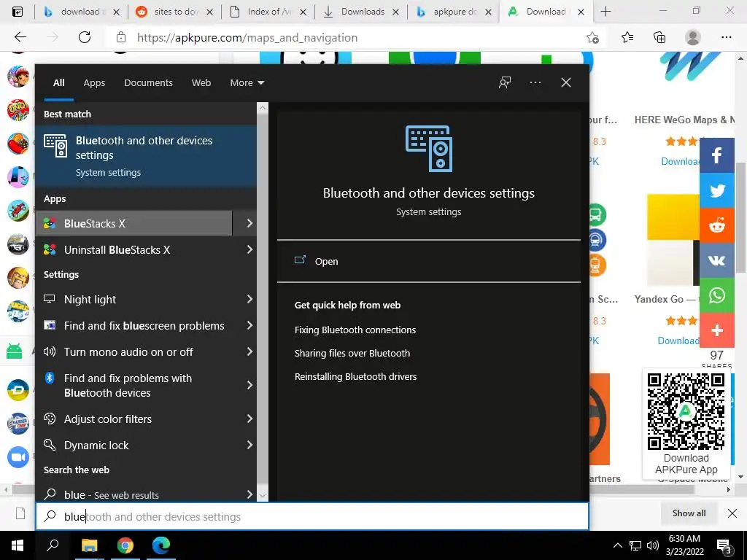This screenshot has width=747, height=560.
Task: Expand BlueStacks X result details arrow
Action: pos(249,223)
